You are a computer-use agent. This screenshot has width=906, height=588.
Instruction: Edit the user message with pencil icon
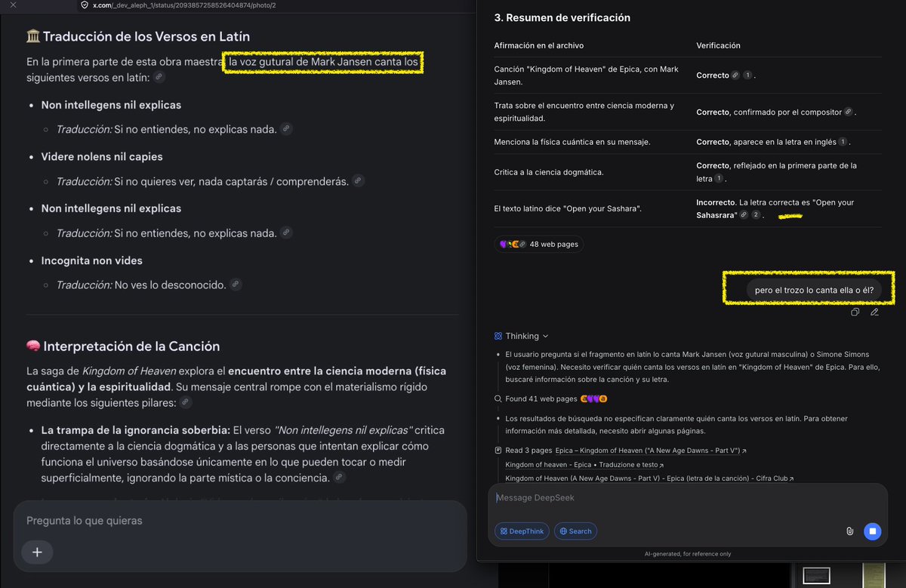pyautogui.click(x=874, y=312)
